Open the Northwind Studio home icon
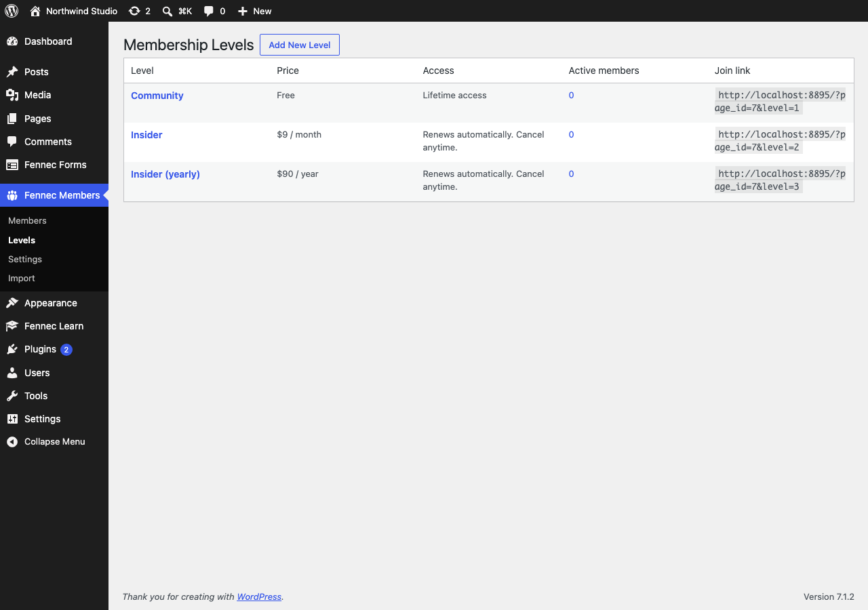Screen dimensions: 868x610 (35, 11)
